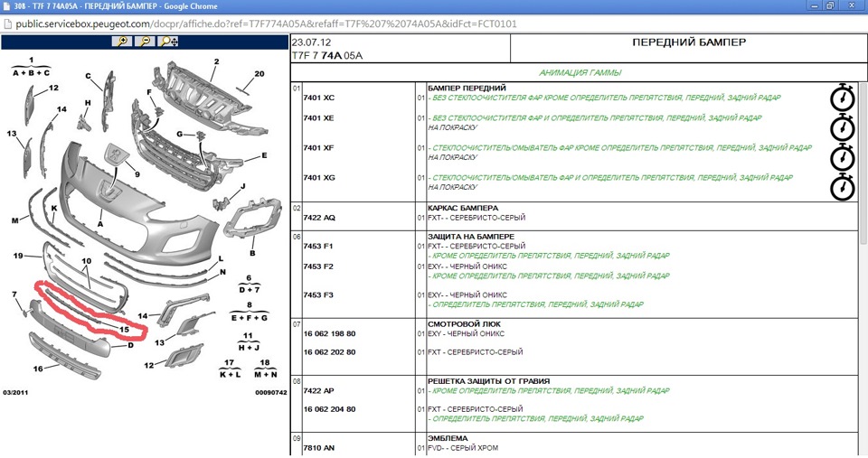Open labor time stopwatch for 7401 XG
Image resolution: width=868 pixels, height=458 pixels.
pos(843,187)
